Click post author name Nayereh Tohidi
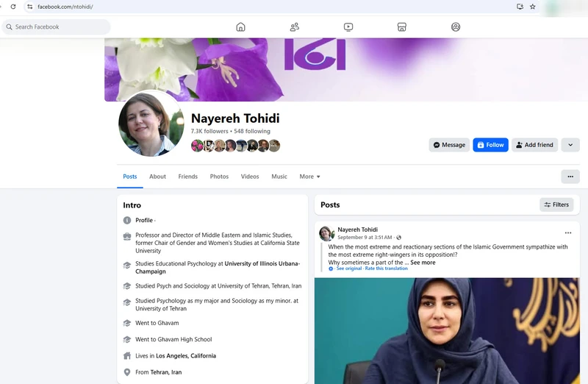 pos(357,230)
